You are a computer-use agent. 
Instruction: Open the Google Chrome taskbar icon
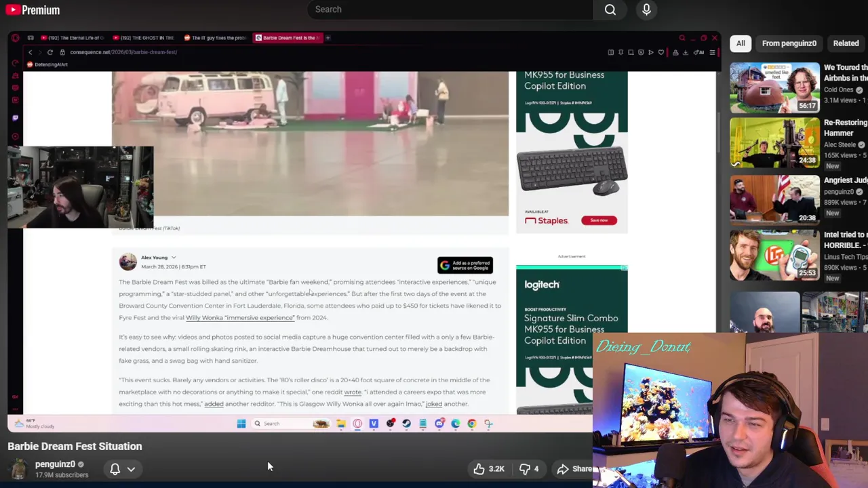(472, 424)
